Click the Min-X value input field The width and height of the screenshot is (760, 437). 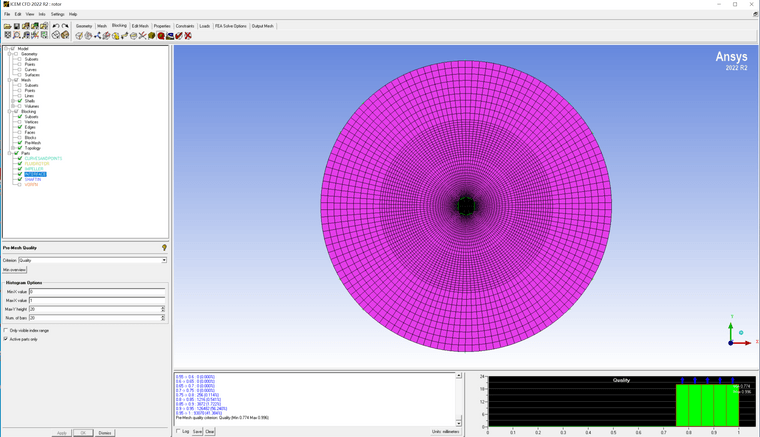[x=96, y=292]
